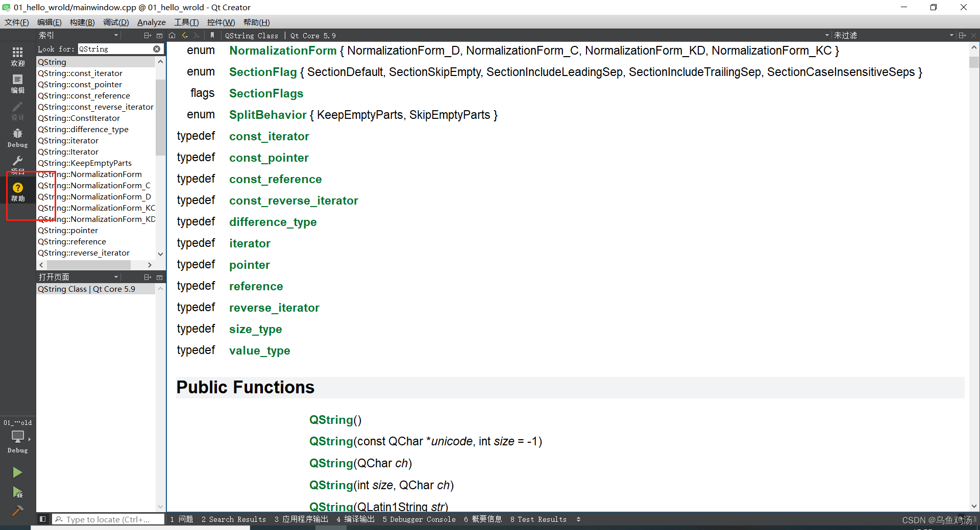Switch to Debug mode in the sidebar
This screenshot has width=980, height=530.
(x=17, y=138)
